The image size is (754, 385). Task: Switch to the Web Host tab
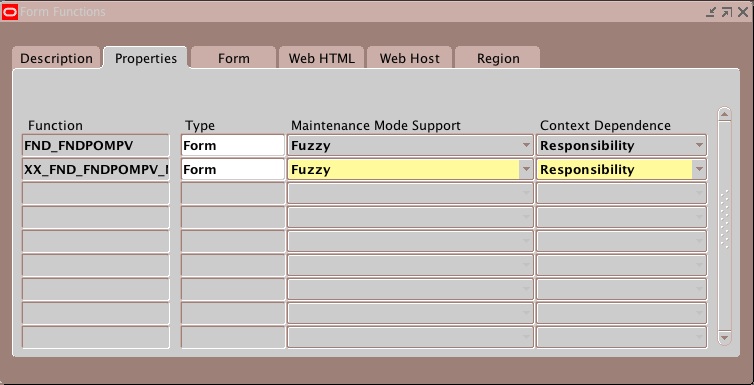[x=409, y=58]
